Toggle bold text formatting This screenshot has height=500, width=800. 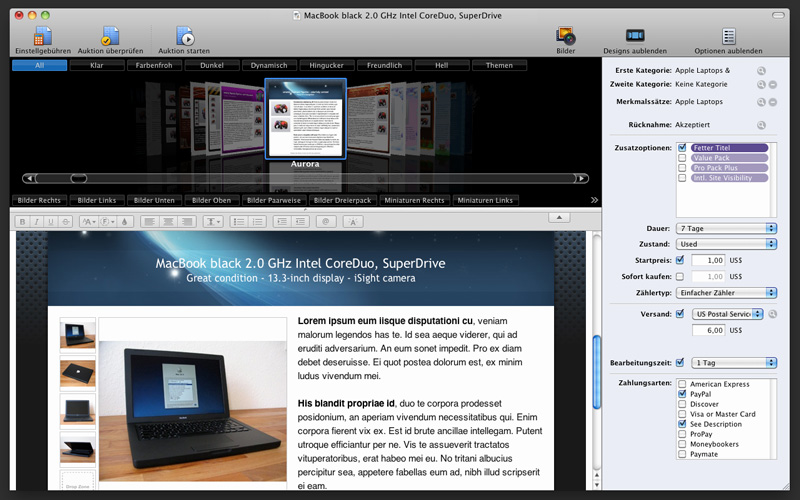coord(22,221)
